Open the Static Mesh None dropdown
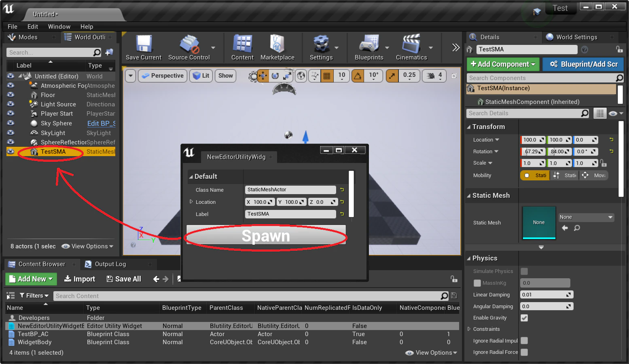The image size is (629, 364). point(587,217)
